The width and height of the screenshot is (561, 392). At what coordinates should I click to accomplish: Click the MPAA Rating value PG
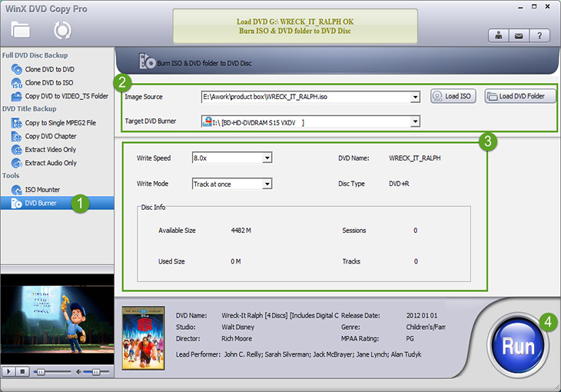(410, 339)
